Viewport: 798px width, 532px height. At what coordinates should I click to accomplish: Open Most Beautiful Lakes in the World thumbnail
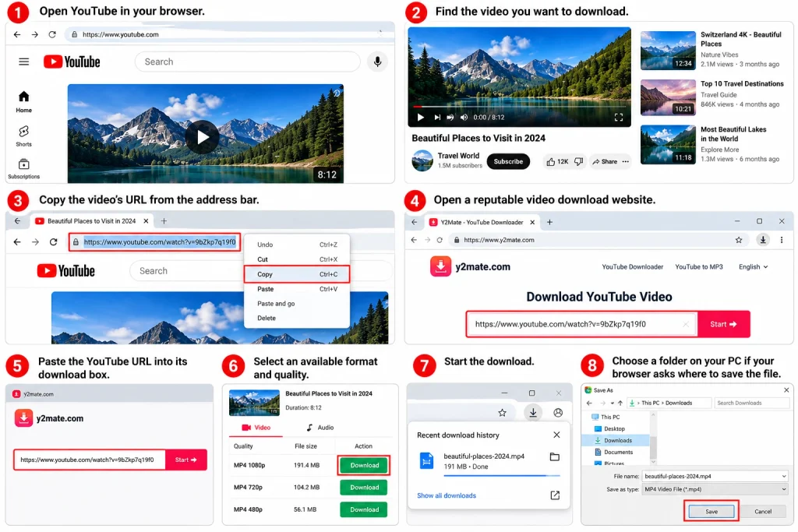[668, 145]
